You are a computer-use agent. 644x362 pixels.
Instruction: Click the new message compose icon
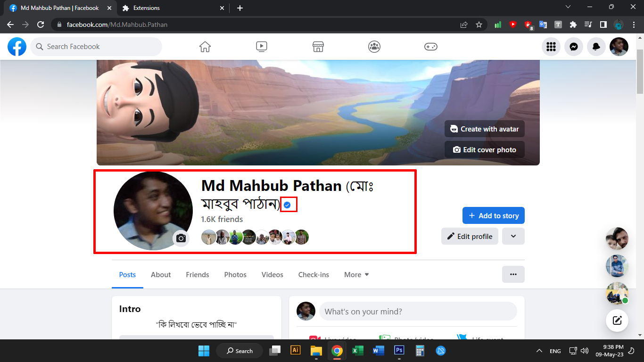click(617, 321)
